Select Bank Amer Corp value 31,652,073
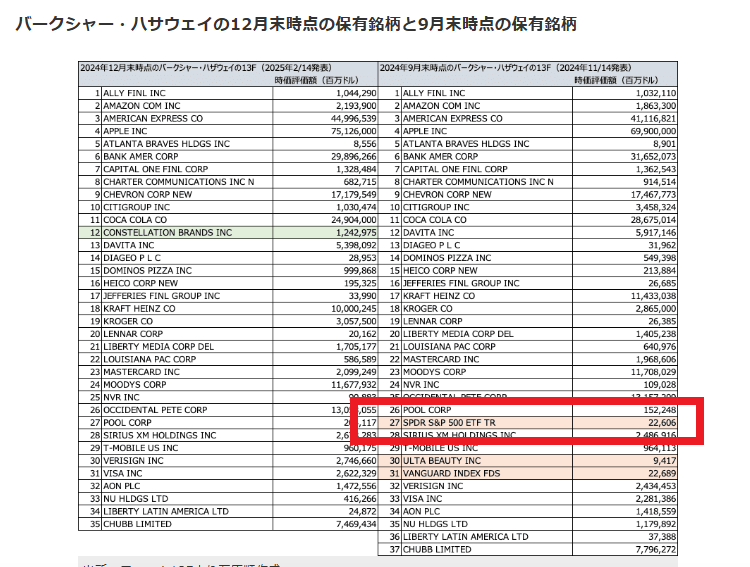The width and height of the screenshot is (750, 567). (653, 156)
